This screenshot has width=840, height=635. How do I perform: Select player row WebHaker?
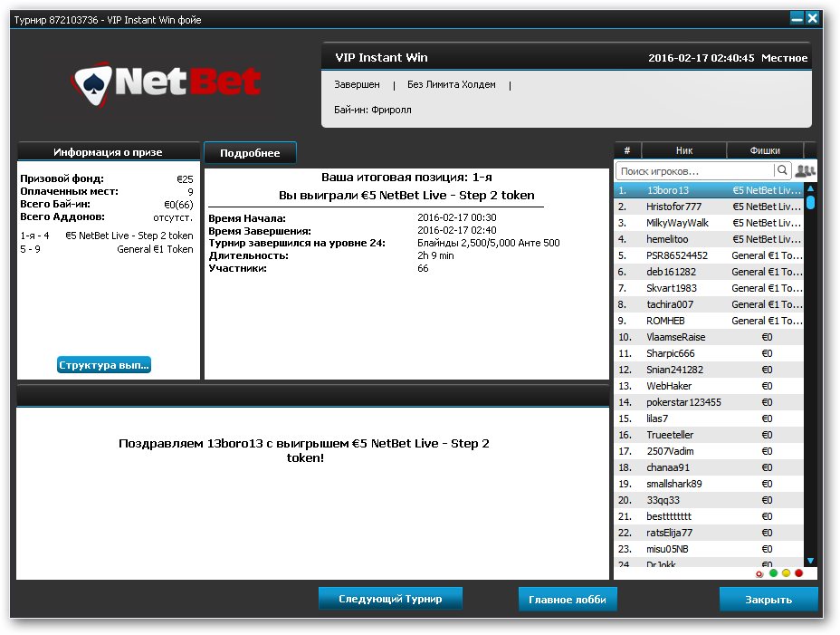pyautogui.click(x=709, y=386)
